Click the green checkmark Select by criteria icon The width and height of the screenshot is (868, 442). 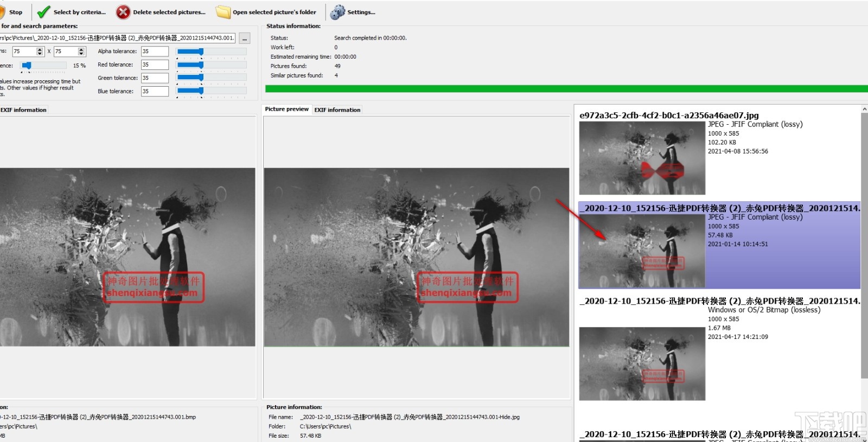[x=43, y=12]
